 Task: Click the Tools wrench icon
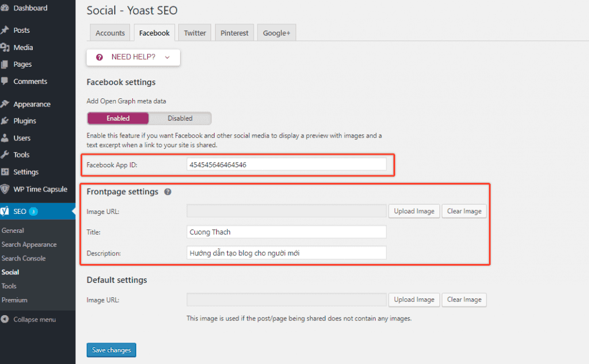[x=5, y=155]
